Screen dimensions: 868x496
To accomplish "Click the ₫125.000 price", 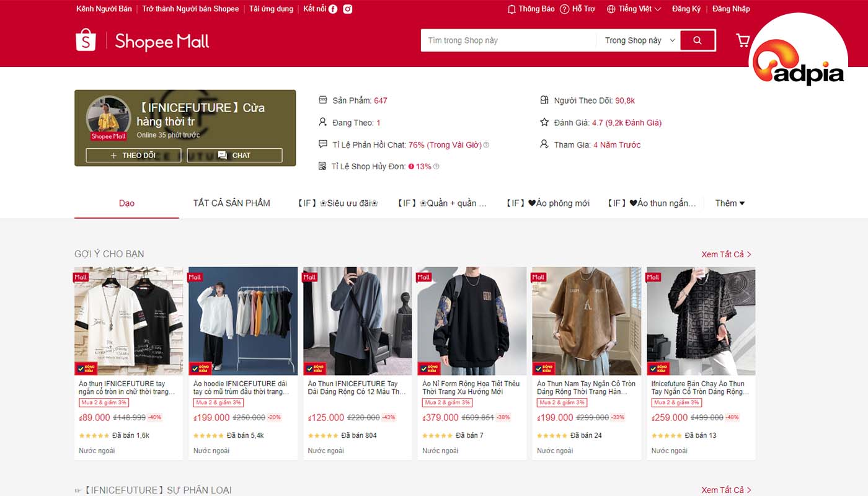I will (x=326, y=418).
